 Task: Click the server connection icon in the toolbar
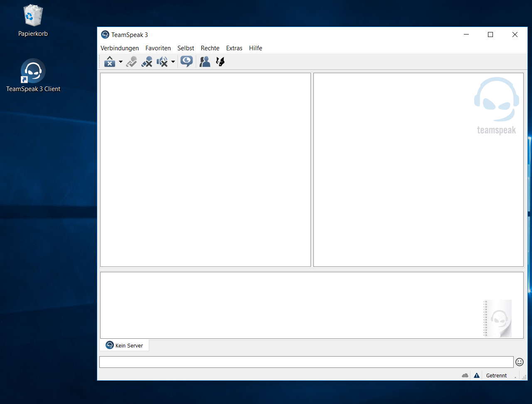[x=110, y=62]
